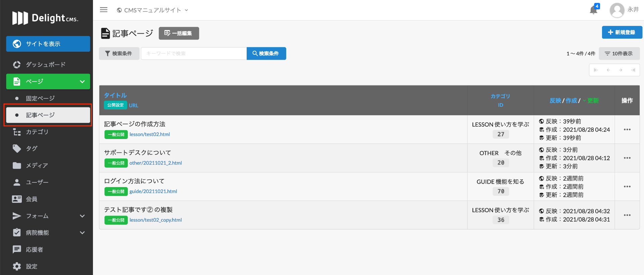Image resolution: width=644 pixels, height=275 pixels.
Task: Open the 10件表示 page size dropdown
Action: tap(619, 53)
